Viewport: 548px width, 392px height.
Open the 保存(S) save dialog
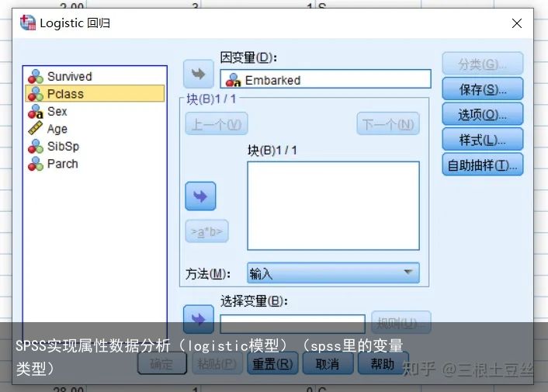click(x=483, y=89)
